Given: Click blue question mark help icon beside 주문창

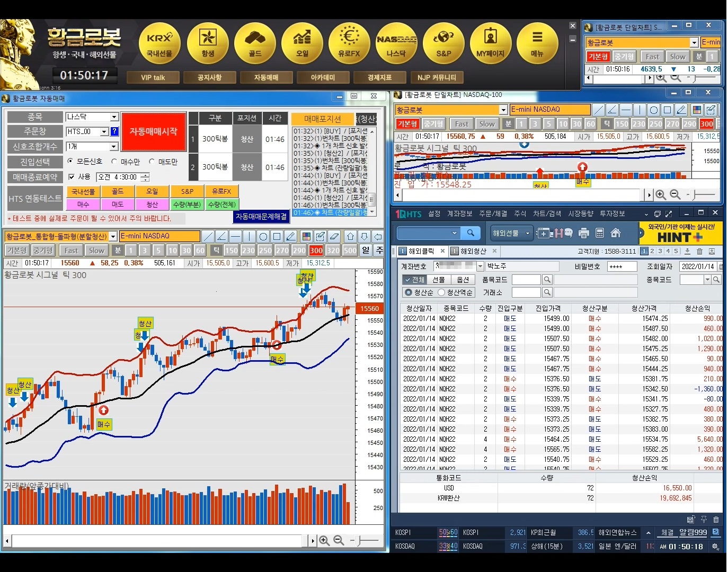Looking at the screenshot, I should point(114,131).
